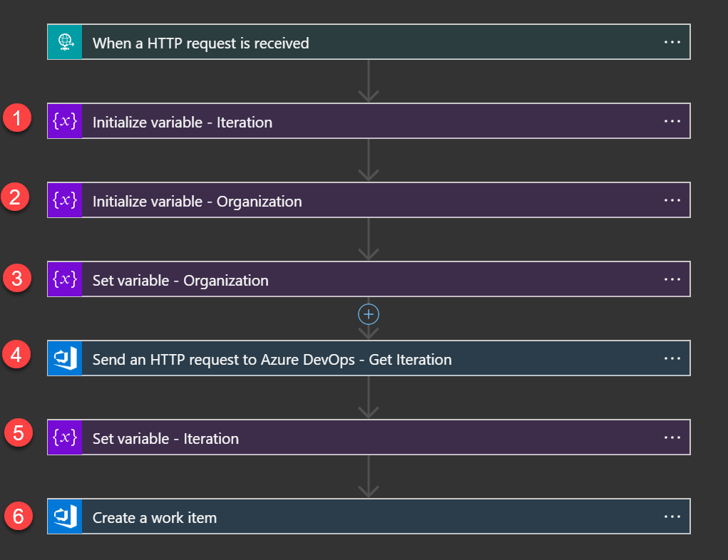Click the Azure DevOps icon on Create a work item

click(65, 517)
